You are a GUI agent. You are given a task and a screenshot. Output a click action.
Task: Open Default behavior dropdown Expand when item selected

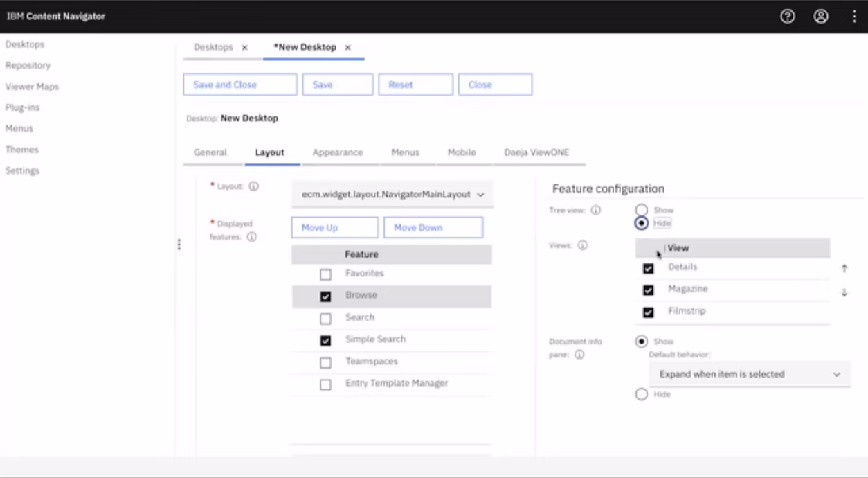coord(750,374)
